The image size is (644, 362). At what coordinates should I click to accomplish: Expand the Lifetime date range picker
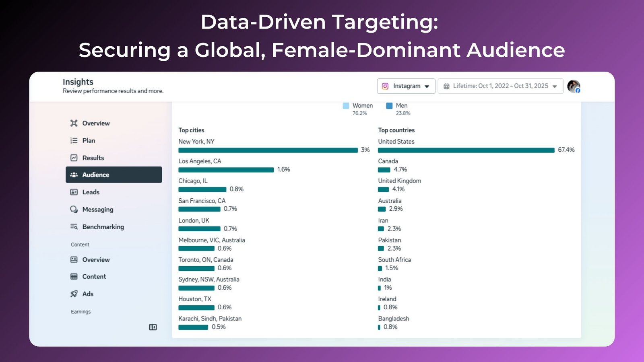tap(500, 86)
